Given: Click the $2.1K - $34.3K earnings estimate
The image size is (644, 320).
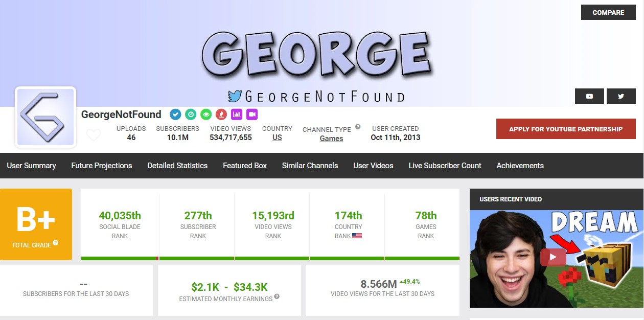Looking at the screenshot, I should [229, 287].
